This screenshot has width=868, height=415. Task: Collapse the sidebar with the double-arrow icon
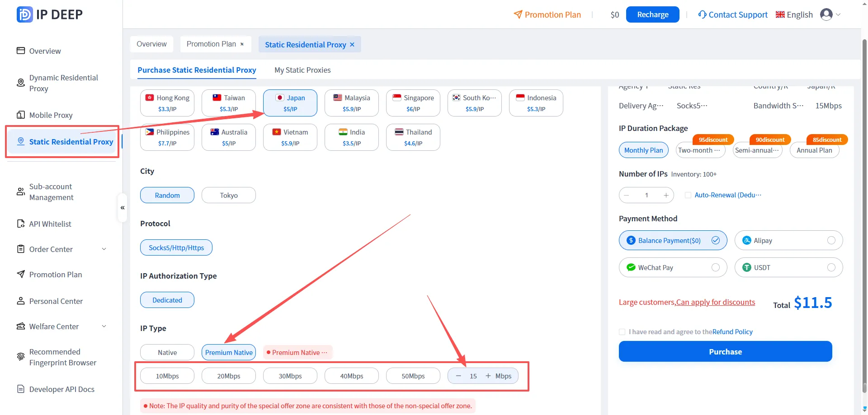tap(123, 208)
